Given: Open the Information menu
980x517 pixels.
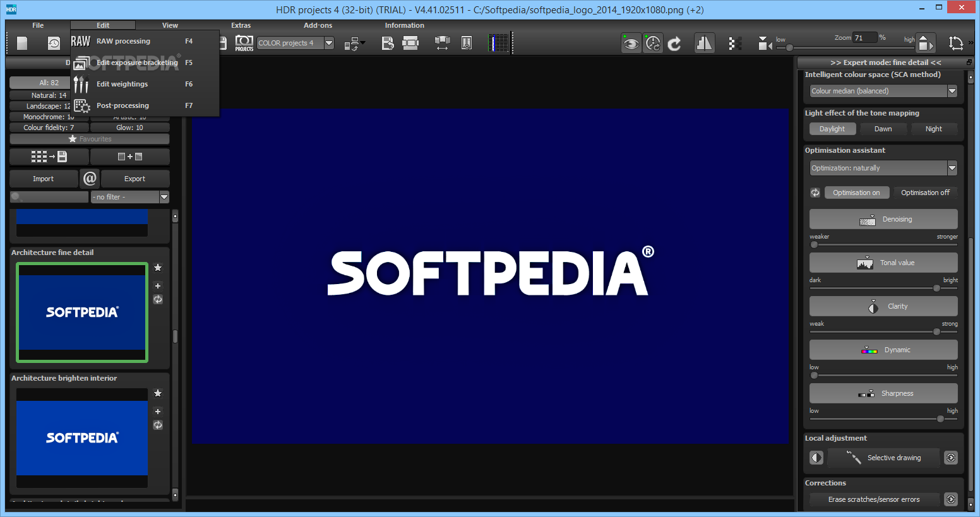Looking at the screenshot, I should pos(404,25).
